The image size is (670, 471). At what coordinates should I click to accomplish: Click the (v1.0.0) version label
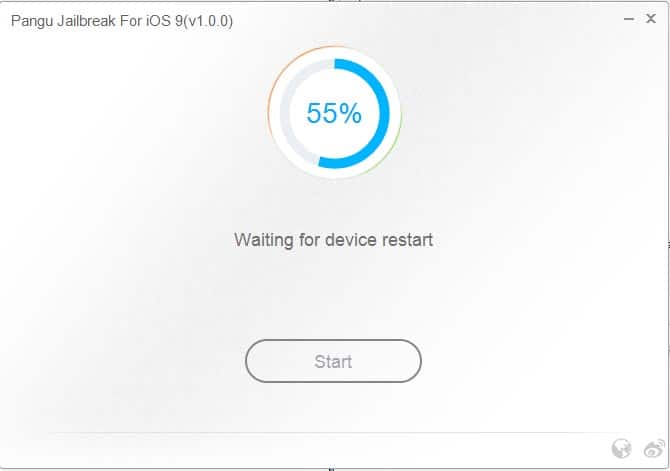208,21
